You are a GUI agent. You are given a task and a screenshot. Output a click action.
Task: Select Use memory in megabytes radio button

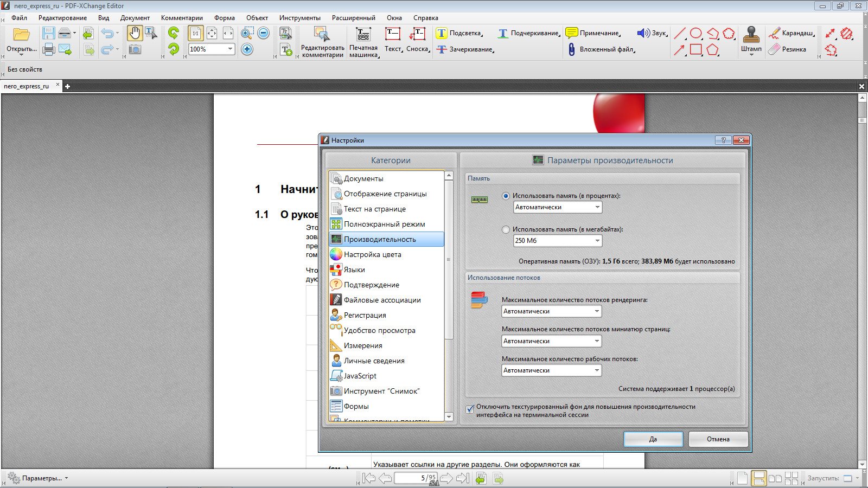[x=506, y=229]
